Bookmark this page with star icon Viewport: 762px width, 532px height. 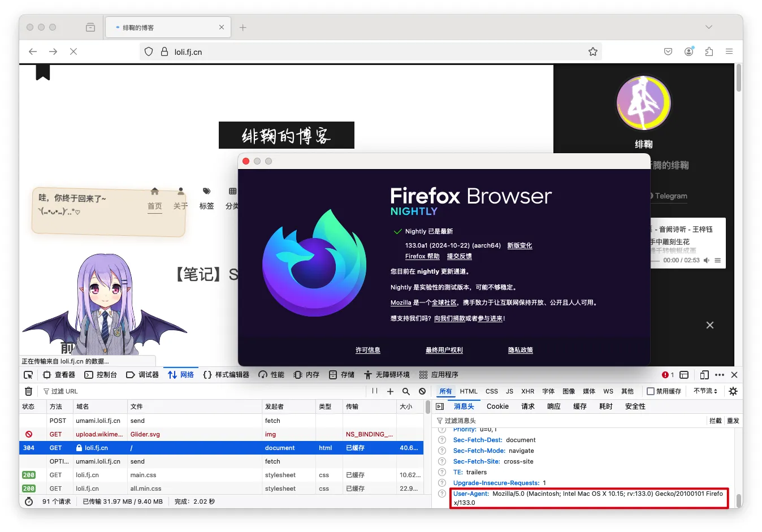pos(592,51)
